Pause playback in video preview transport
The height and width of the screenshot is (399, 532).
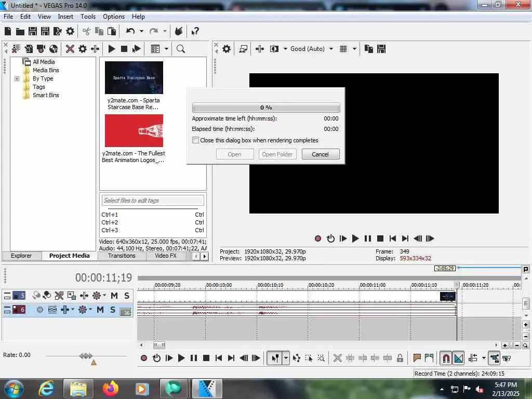[x=368, y=238]
